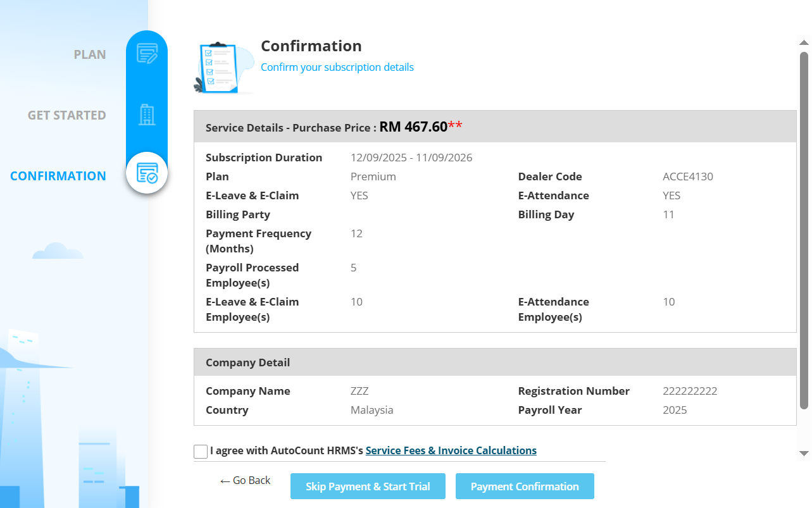Image resolution: width=812 pixels, height=508 pixels.
Task: Agree to AutoCount HRMS service fees checkbox
Action: point(201,451)
